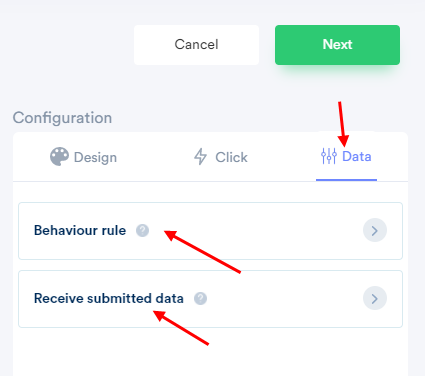The width and height of the screenshot is (425, 376).
Task: Show help for Receive submitted data
Action: coord(200,298)
